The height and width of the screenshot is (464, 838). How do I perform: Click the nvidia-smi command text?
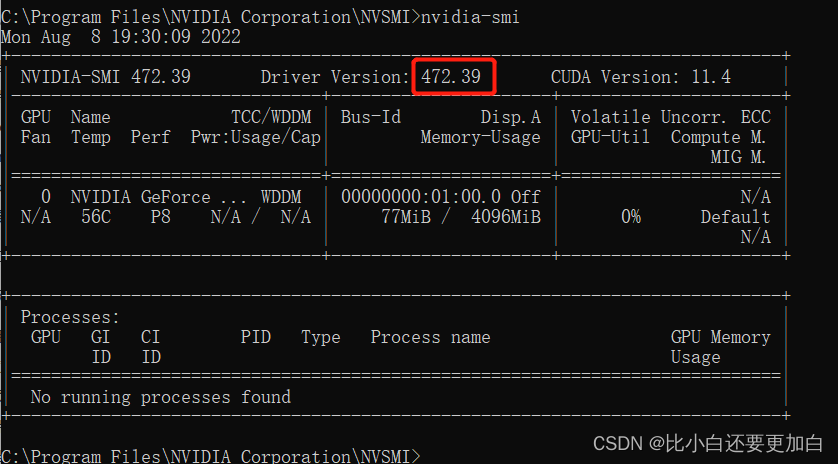click(470, 17)
